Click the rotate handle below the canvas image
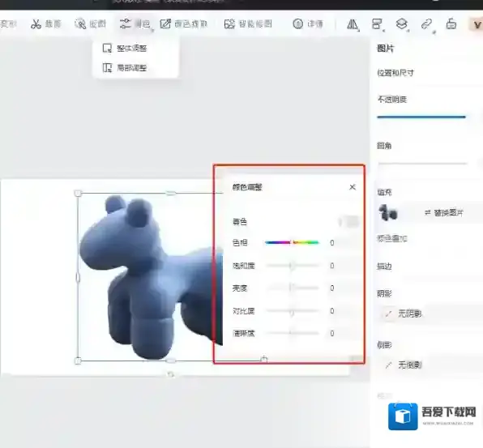Viewport: 483px width, 448px height. (170, 374)
